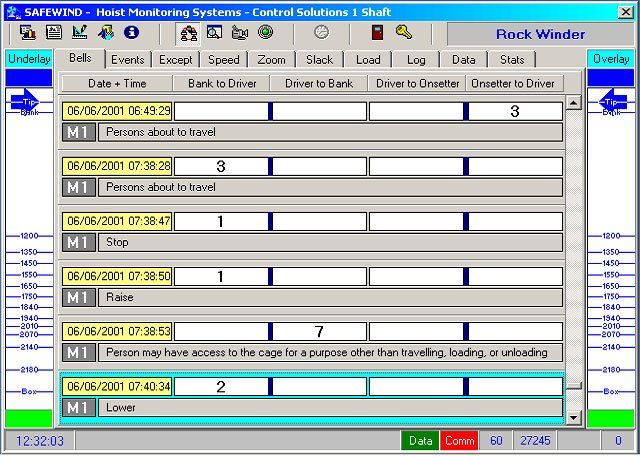Screen dimensions: 640x456
Task: Click the magnifier search toolbar icon
Action: point(214,33)
